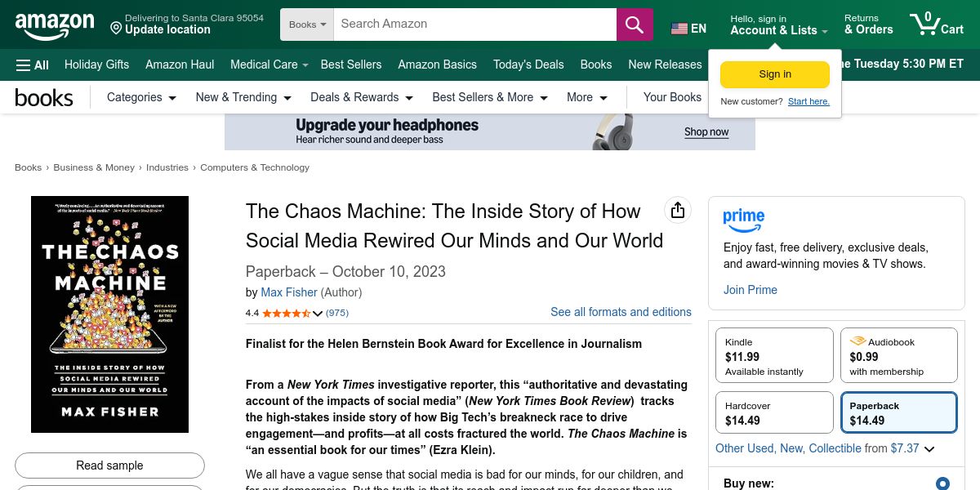Expand rating breakdown chevron next to stars
Viewport: 980px width, 490px height.
pyautogui.click(x=318, y=314)
